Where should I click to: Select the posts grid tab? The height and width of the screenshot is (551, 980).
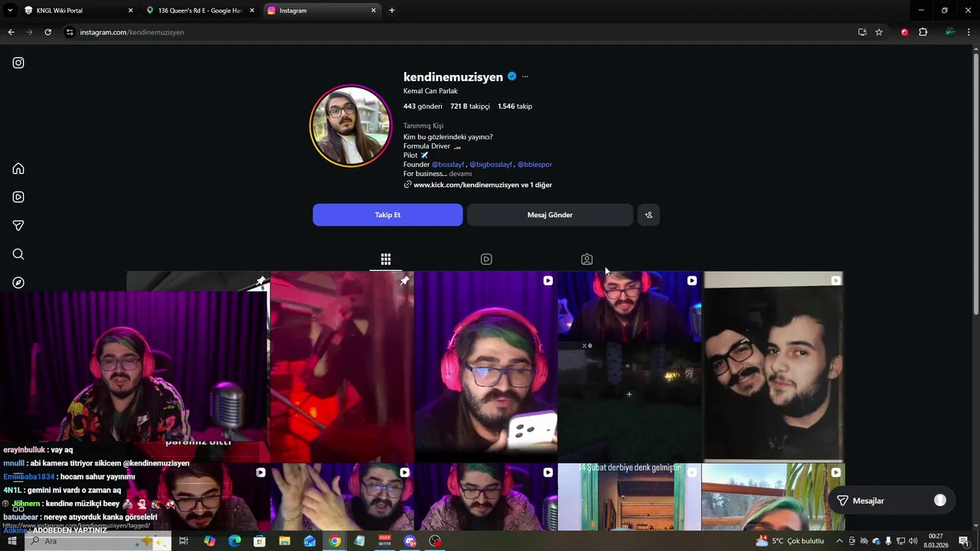point(386,259)
